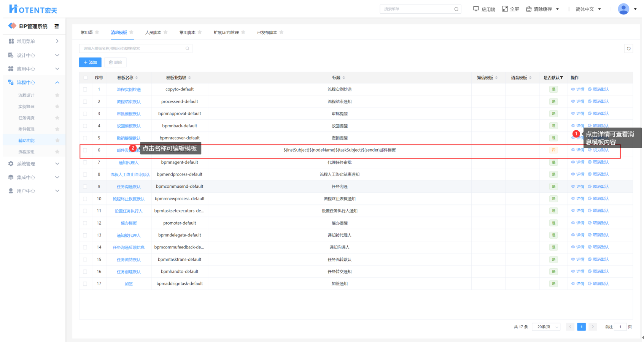Viewport: 644px width, 342px height.
Task: Check row 9 任务沟通默认 checkbox
Action: (x=85, y=187)
